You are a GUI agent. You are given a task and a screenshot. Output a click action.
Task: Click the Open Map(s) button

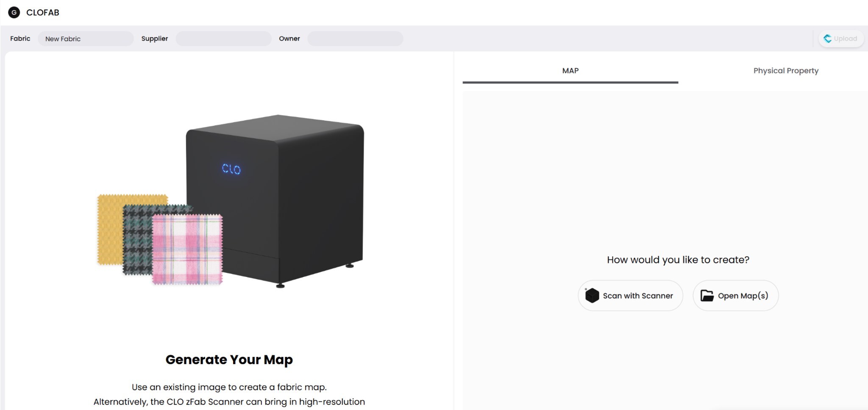click(735, 296)
